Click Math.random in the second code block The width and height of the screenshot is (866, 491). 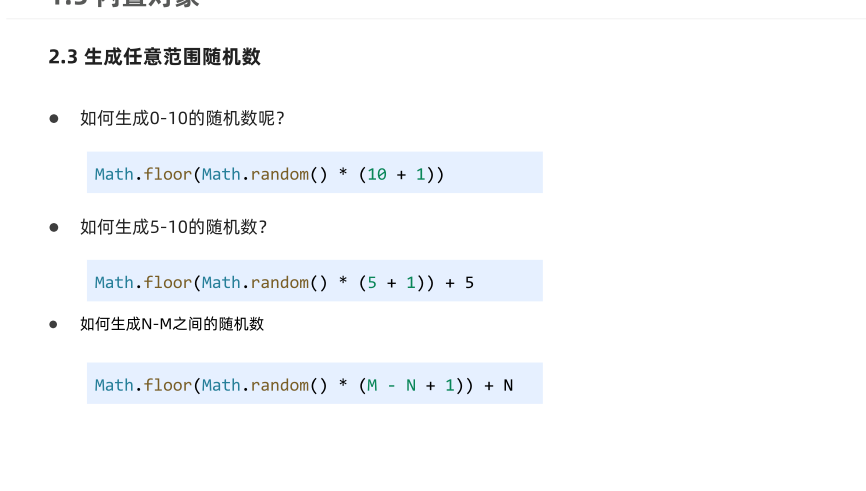255,283
